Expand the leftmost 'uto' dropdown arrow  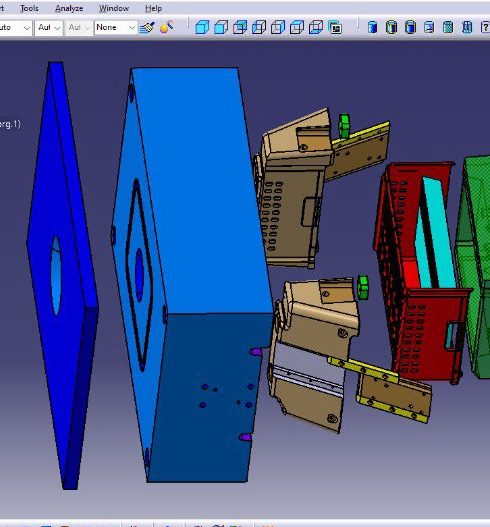pos(27,28)
